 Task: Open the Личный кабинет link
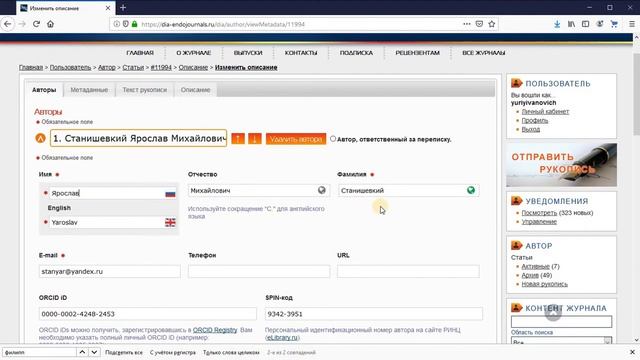pos(545,111)
